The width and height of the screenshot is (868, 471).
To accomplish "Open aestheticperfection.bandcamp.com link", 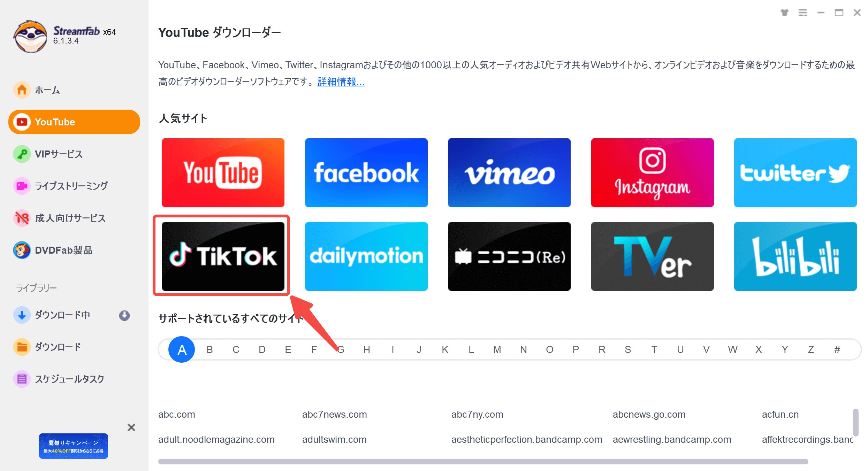I will 527,440.
